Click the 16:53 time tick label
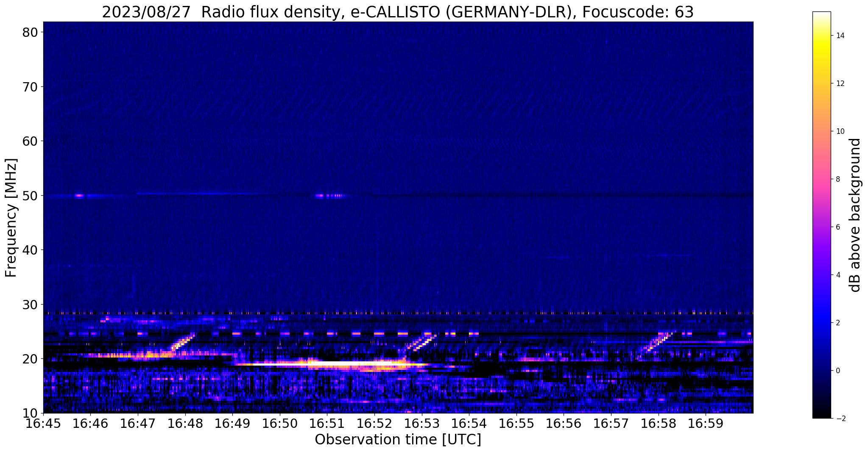 coord(422,424)
